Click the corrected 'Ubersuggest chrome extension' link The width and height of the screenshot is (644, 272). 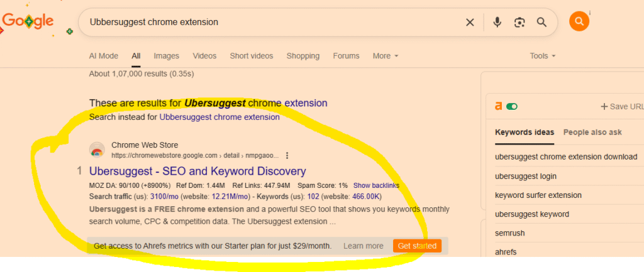256,103
